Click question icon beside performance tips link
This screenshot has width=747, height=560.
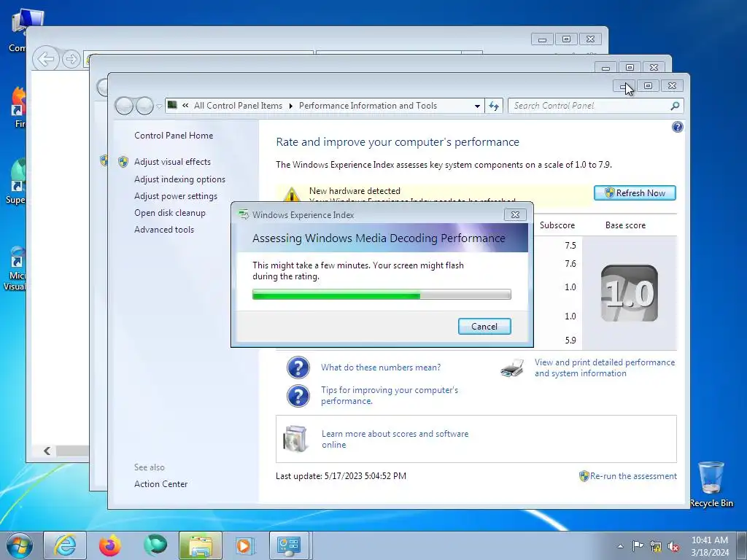[298, 396]
